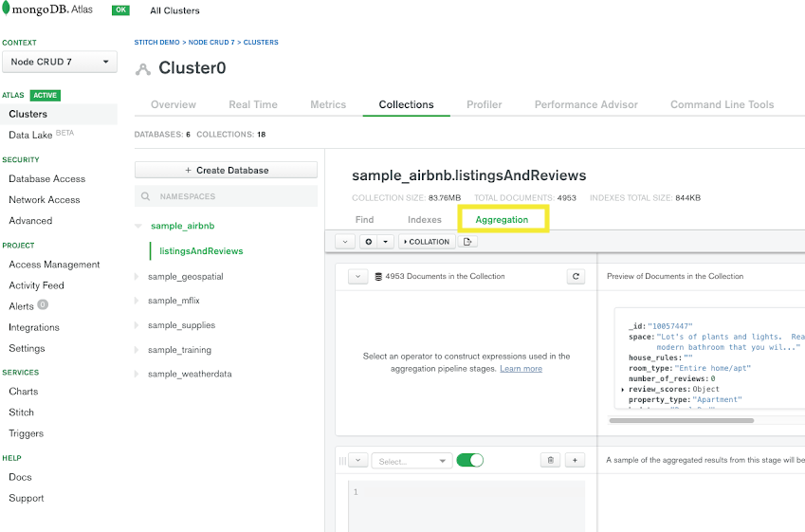Screen dimensions: 805x532
Task: Open the Charts service
Action: point(24,392)
